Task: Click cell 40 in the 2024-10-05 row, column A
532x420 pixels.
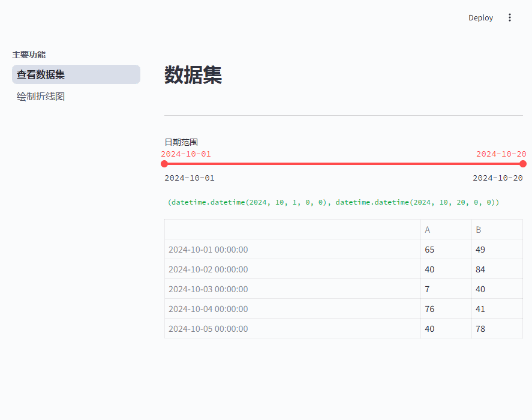Action: 446,329
